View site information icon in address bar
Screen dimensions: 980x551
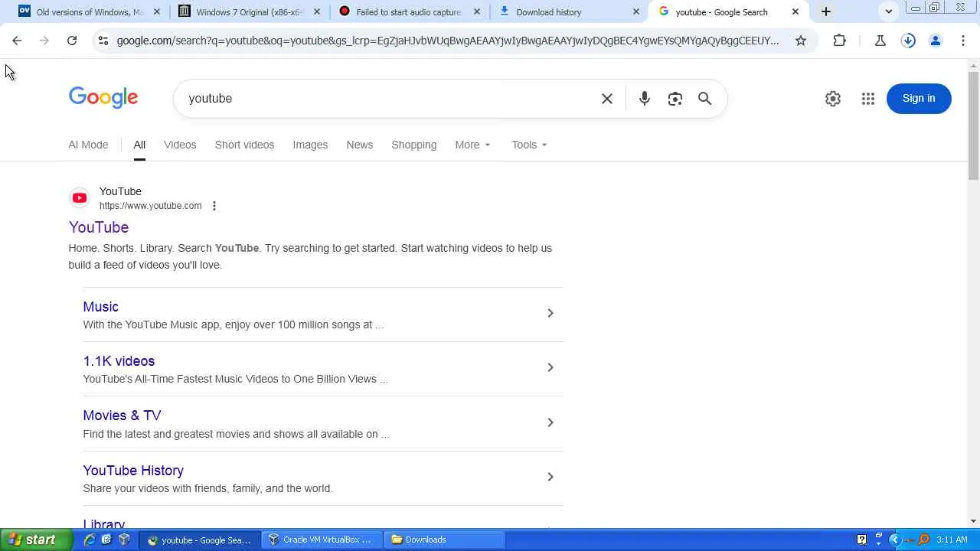[x=103, y=41]
